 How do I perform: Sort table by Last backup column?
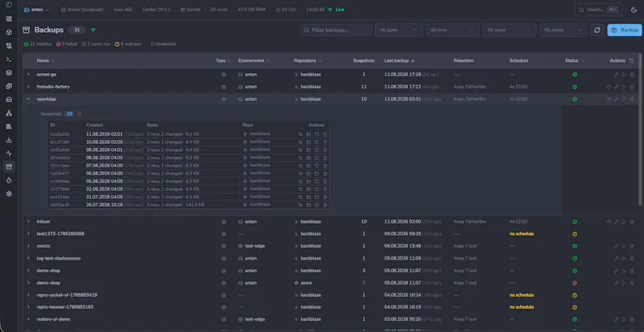tap(399, 61)
